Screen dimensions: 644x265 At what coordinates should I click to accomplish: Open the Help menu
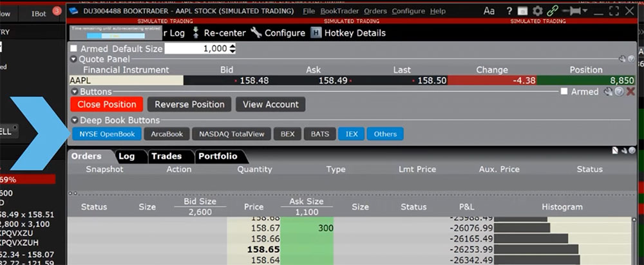coord(438,11)
